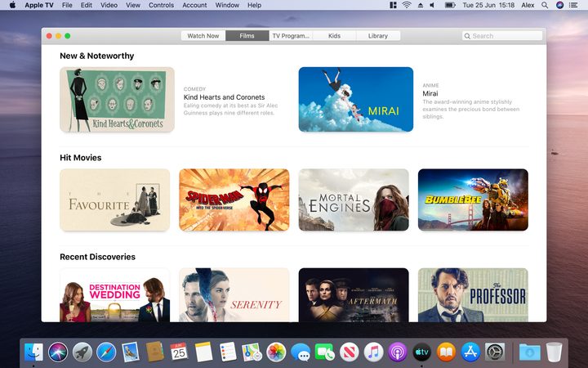Open the Maps app in dock

pos(252,352)
